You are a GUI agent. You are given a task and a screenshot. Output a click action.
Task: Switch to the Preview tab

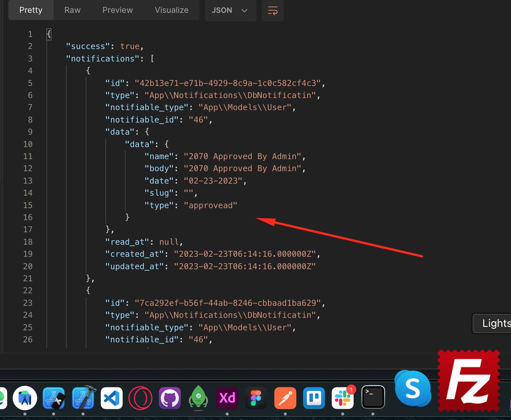pos(117,10)
